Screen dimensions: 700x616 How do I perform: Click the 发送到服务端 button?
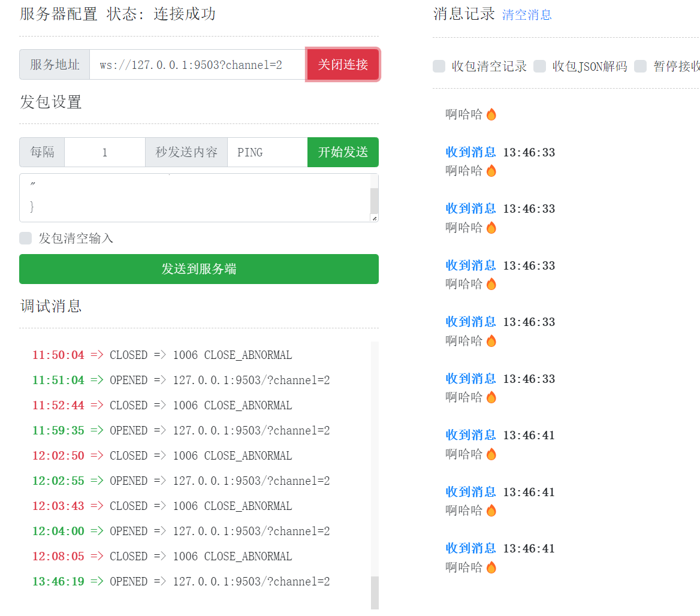[x=198, y=268]
